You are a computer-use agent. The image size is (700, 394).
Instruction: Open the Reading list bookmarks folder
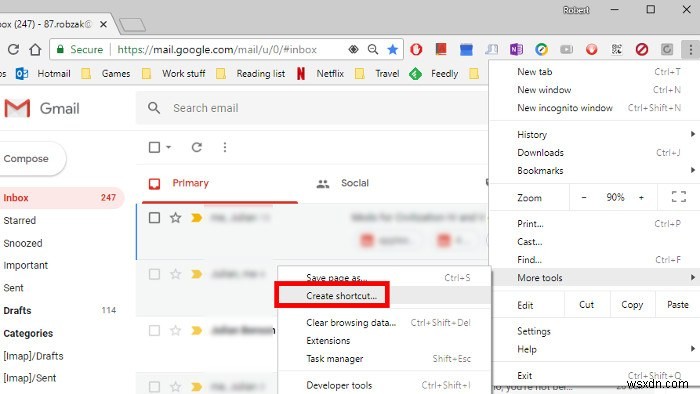[250, 73]
